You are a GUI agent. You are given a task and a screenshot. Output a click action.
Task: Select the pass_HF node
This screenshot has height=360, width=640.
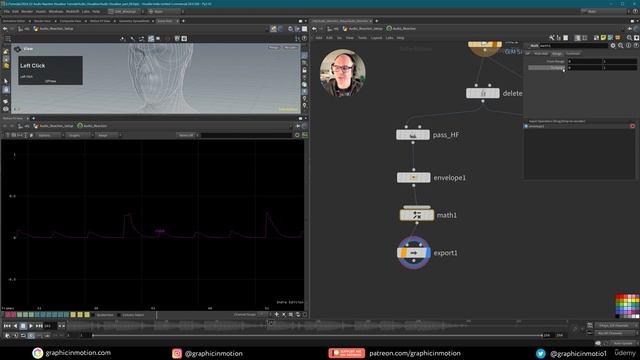[x=413, y=135]
